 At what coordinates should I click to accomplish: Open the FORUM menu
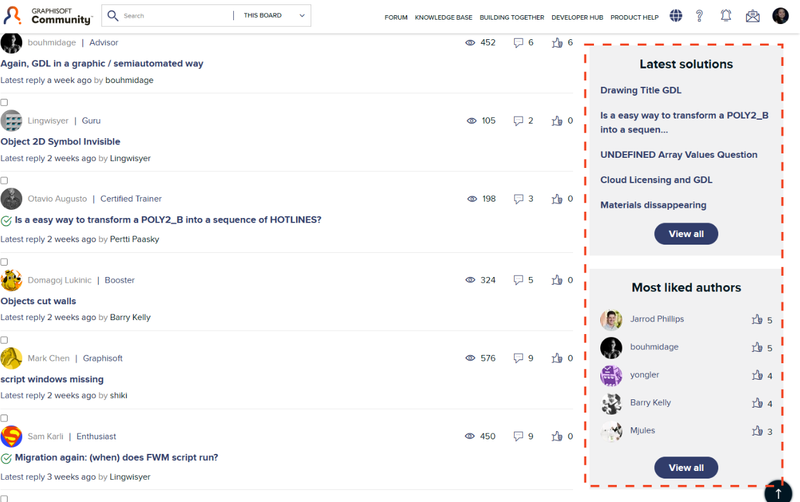(396, 17)
